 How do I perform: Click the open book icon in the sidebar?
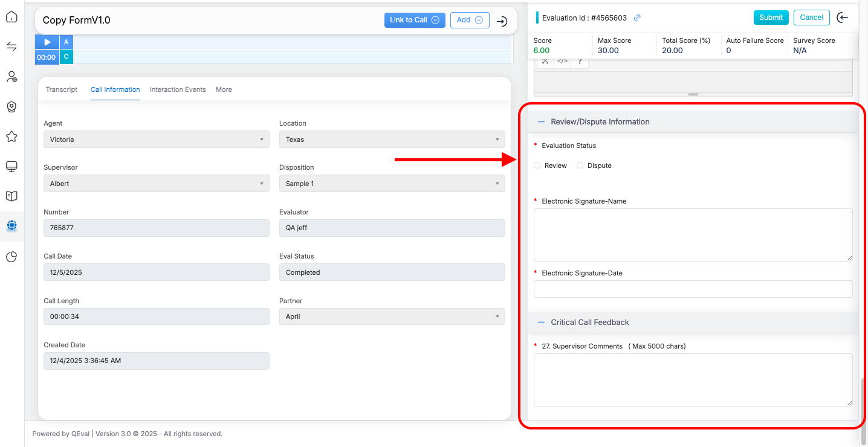coord(11,196)
